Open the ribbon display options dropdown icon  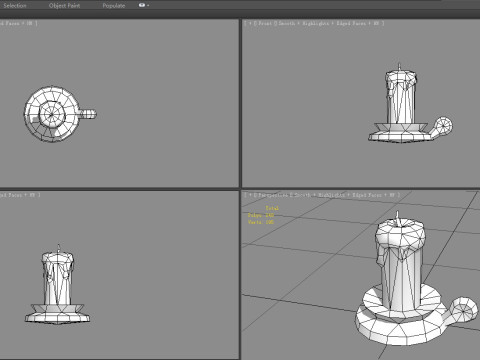(x=144, y=5)
